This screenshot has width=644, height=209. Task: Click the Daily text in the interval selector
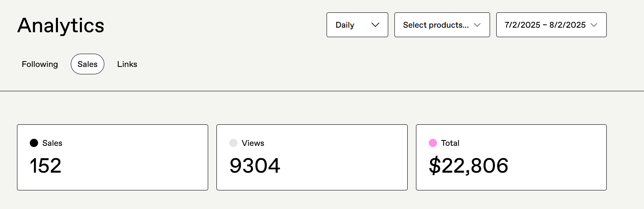[x=345, y=25]
